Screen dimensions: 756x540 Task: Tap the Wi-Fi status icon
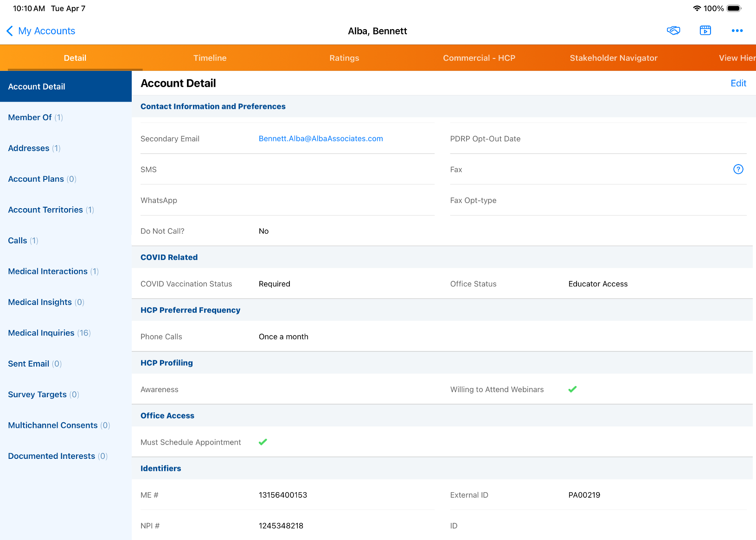point(697,8)
